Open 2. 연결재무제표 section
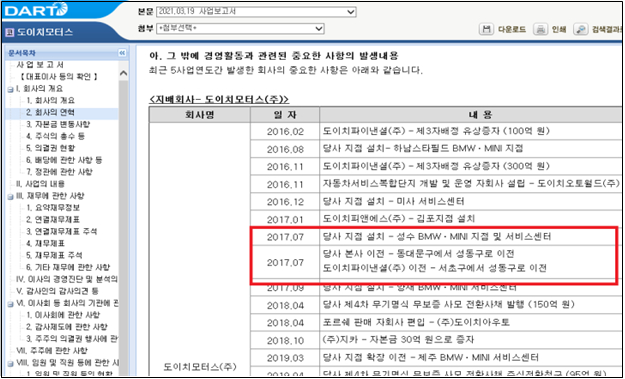The height and width of the screenshot is (379, 625). point(53,220)
